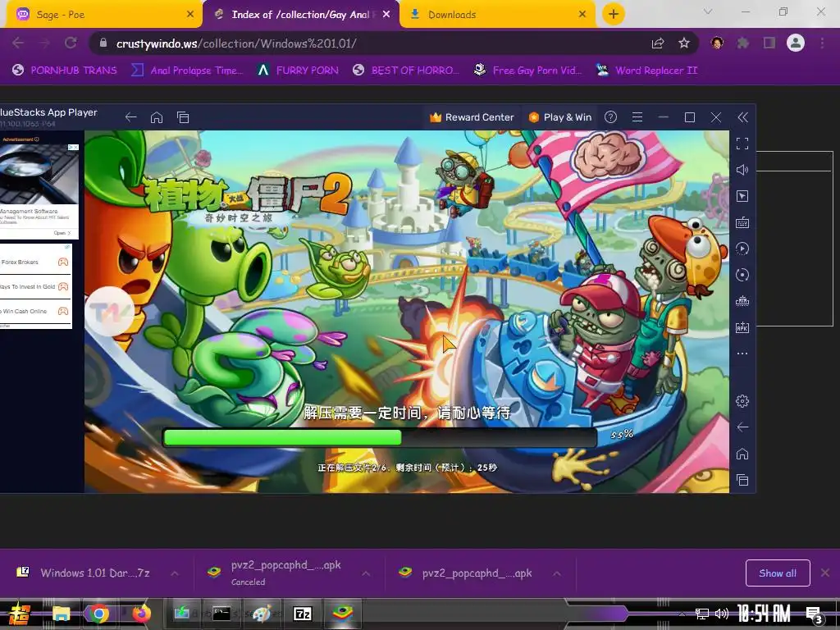Open the BEST OF HORRO... bookmark
This screenshot has height=630, width=840.
pyautogui.click(x=406, y=71)
